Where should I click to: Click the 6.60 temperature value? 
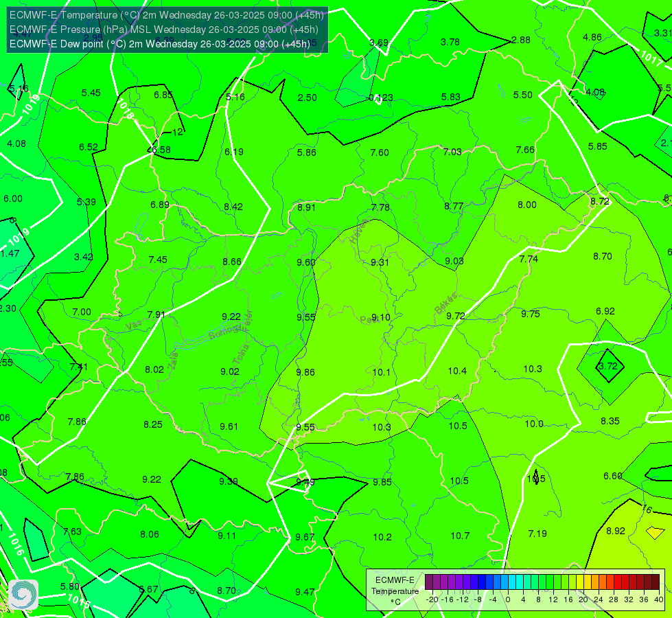(613, 476)
